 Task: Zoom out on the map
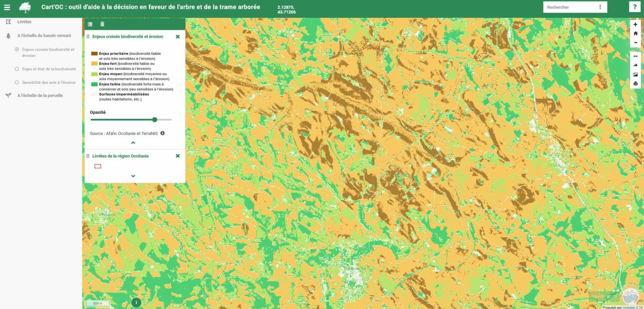[635, 42]
